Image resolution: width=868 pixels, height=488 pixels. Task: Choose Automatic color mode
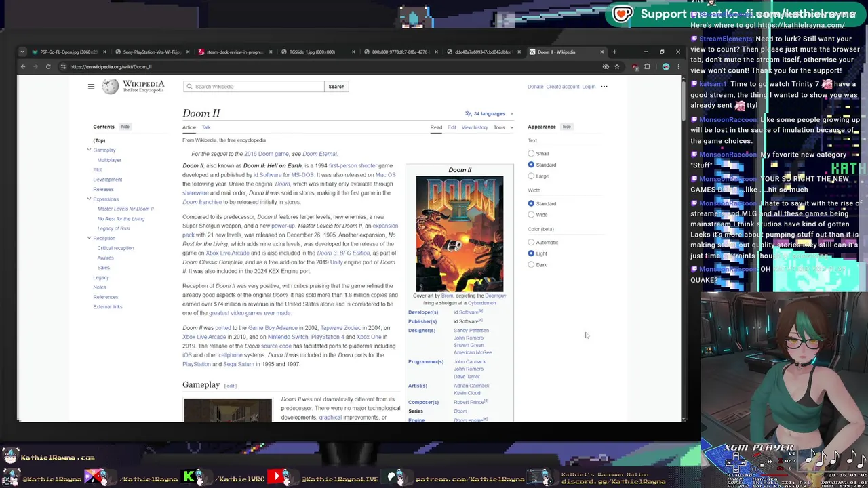[x=531, y=242]
